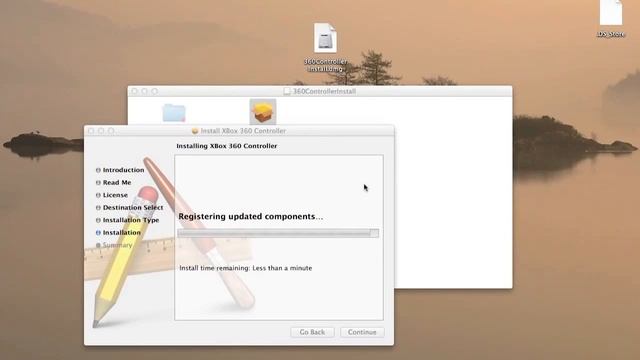Open the folder icon in 360ControllerInstall window
The height and width of the screenshot is (360, 640).
pos(174,113)
